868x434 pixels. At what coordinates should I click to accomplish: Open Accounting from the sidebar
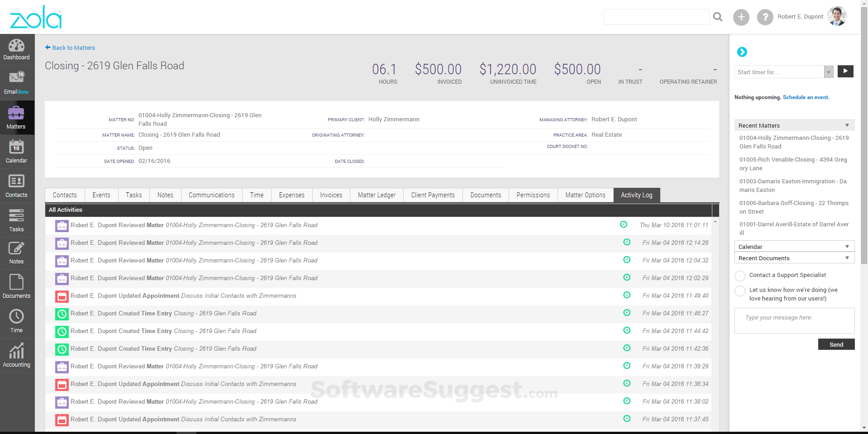click(x=17, y=355)
